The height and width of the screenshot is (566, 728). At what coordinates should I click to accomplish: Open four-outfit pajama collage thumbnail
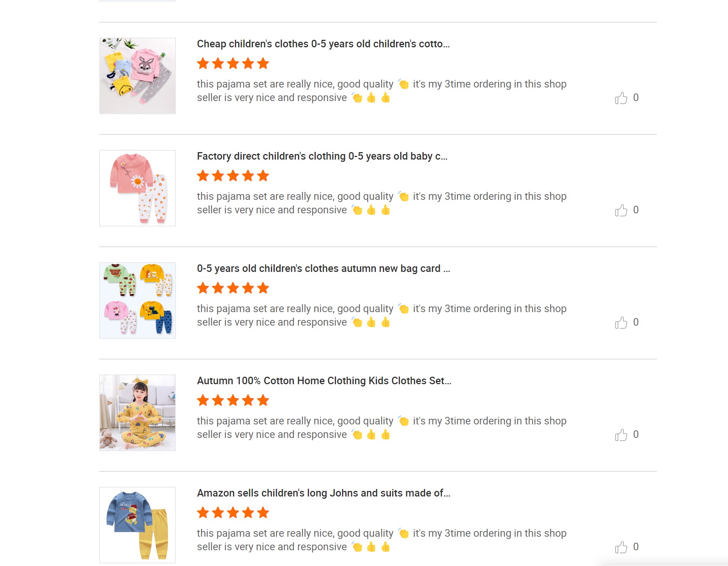coord(138,300)
